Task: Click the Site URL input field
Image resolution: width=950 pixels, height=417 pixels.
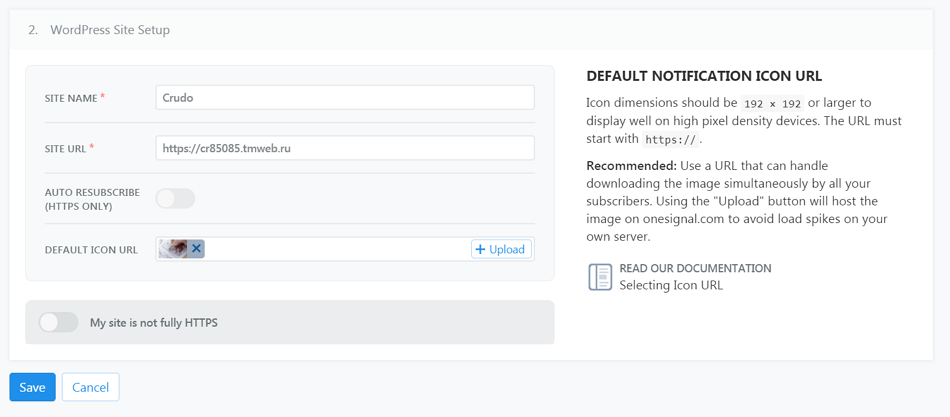Action: click(345, 148)
